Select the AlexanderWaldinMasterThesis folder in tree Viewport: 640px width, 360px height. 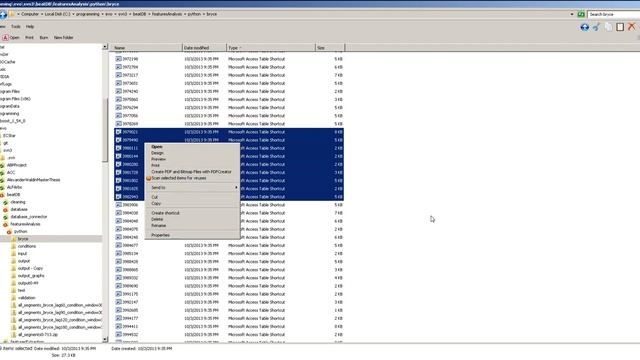[33, 180]
